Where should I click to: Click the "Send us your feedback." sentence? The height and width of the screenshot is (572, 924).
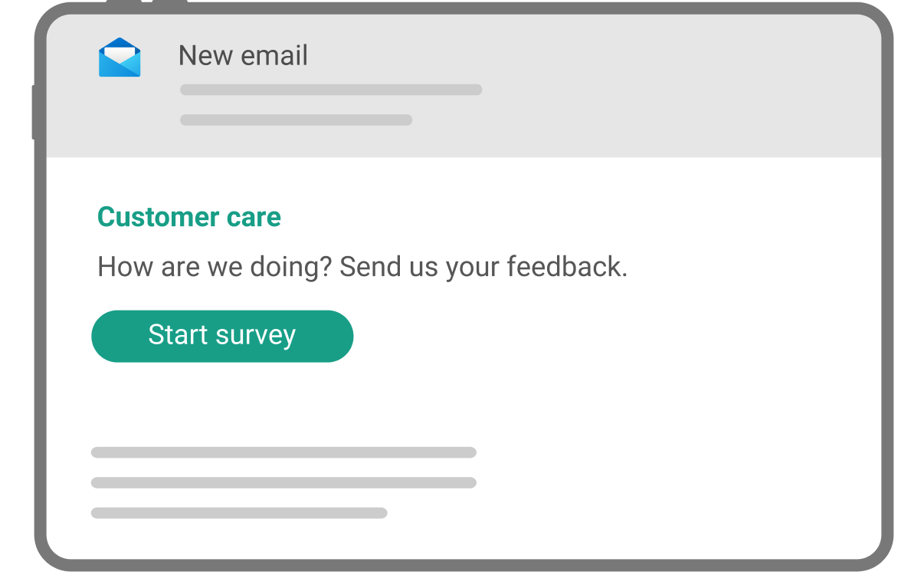click(x=483, y=267)
